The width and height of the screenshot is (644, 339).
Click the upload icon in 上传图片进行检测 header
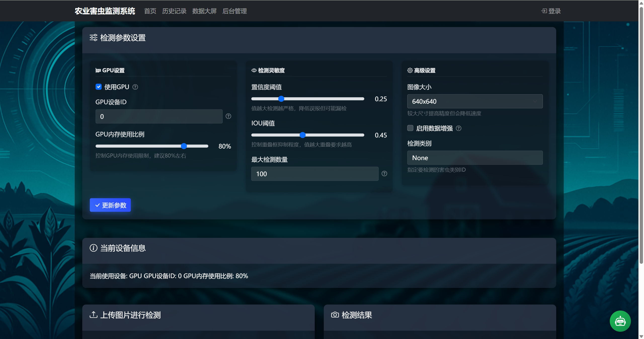93,315
